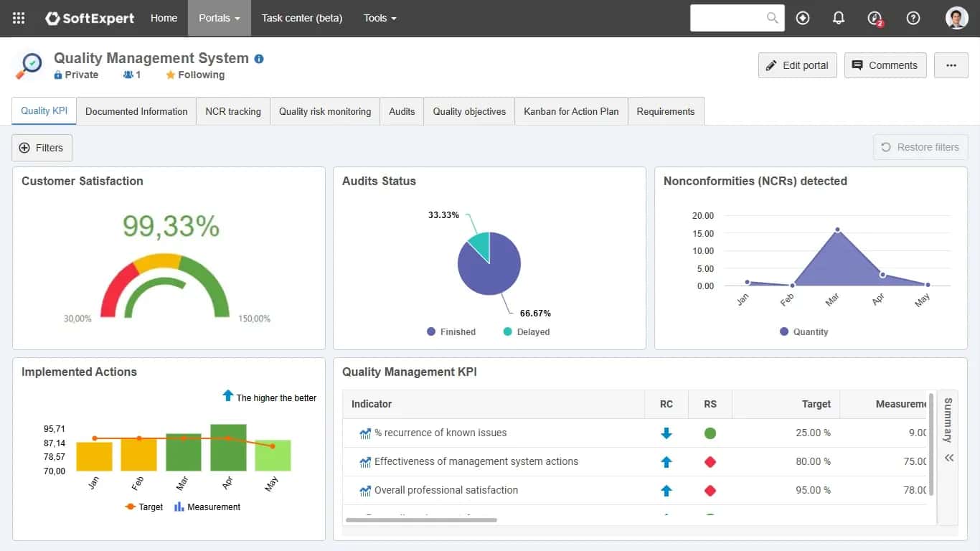This screenshot has width=980, height=551.
Task: Click the blue up arrow in Effectiveness row
Action: (666, 462)
